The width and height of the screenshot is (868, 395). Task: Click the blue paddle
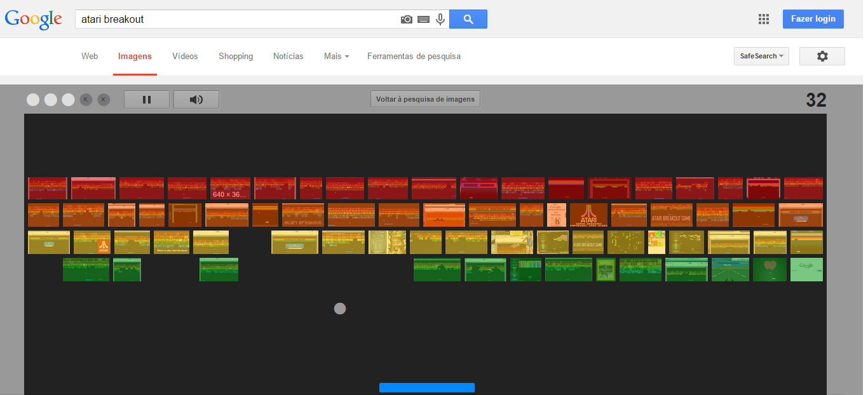click(427, 387)
